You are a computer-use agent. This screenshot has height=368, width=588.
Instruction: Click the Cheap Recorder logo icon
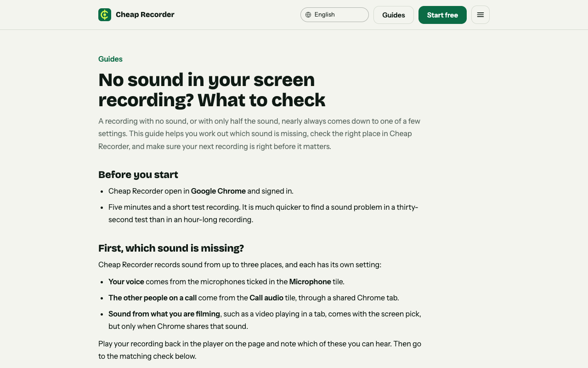105,15
